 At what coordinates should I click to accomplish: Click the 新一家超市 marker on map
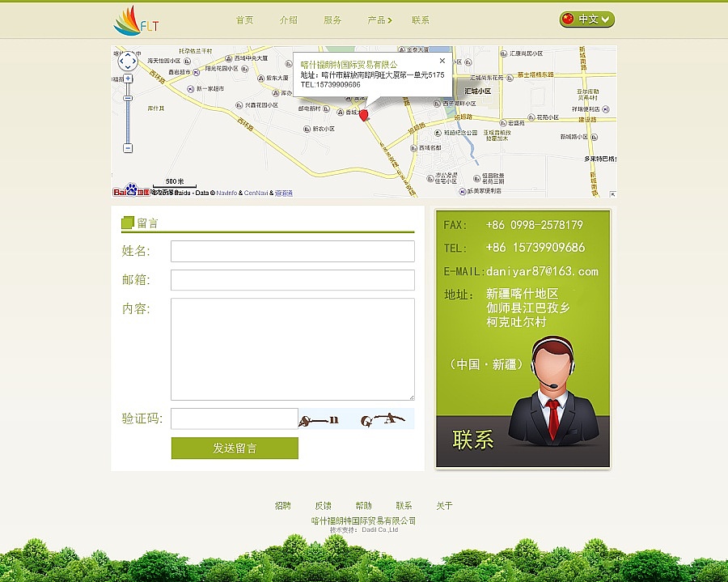coord(190,88)
